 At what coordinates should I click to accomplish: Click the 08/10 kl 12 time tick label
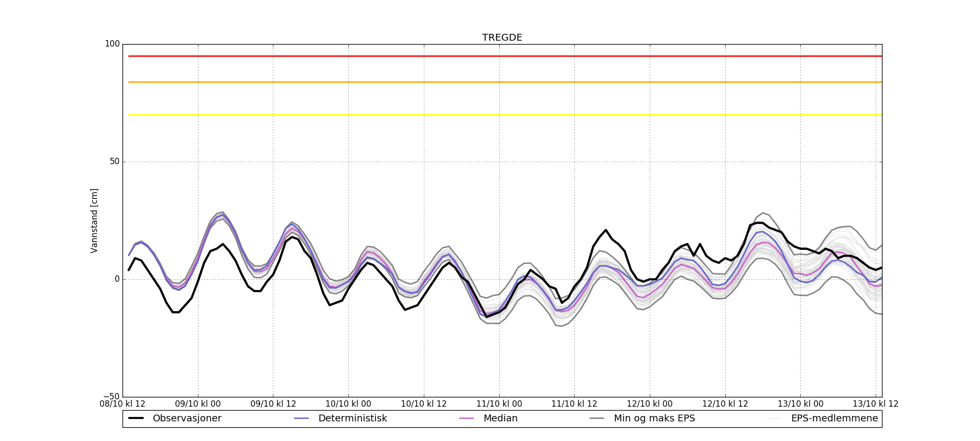point(122,404)
